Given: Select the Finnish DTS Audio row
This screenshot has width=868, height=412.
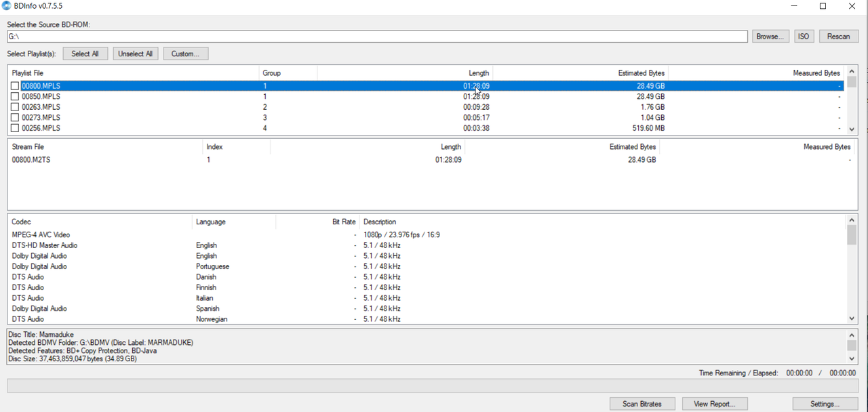Looking at the screenshot, I should pyautogui.click(x=427, y=287).
